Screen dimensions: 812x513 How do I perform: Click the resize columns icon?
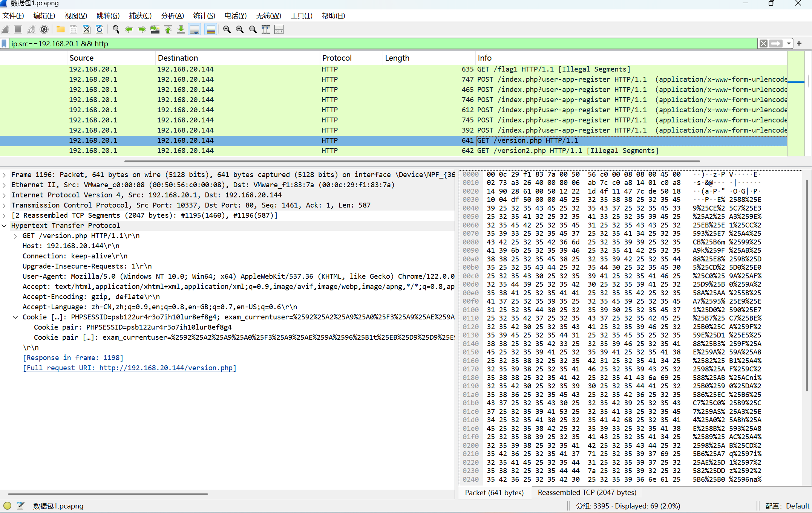[x=266, y=29]
